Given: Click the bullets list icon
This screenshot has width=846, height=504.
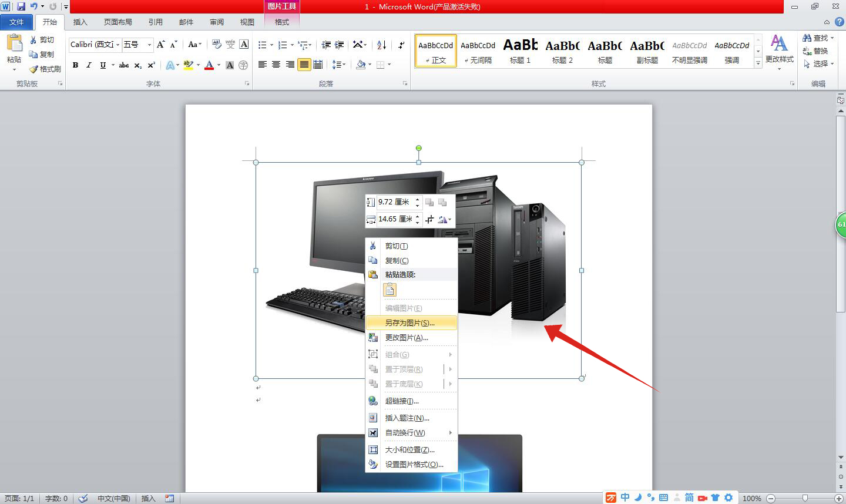Looking at the screenshot, I should click(263, 45).
